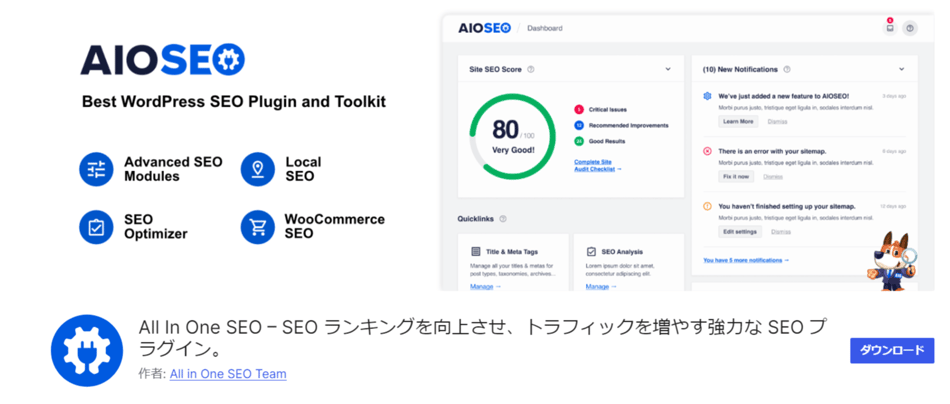The height and width of the screenshot is (404, 950).
Task: Click the Local SEO map pin icon
Action: pos(257,170)
